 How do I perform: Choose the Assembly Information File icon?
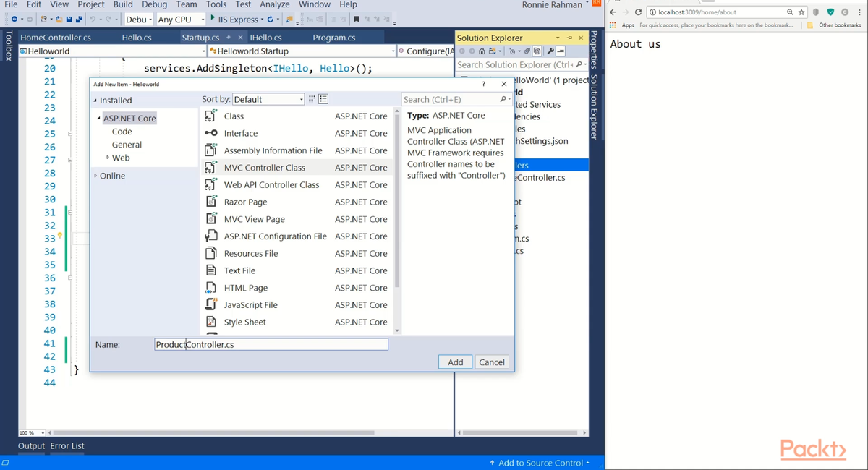[x=210, y=150]
